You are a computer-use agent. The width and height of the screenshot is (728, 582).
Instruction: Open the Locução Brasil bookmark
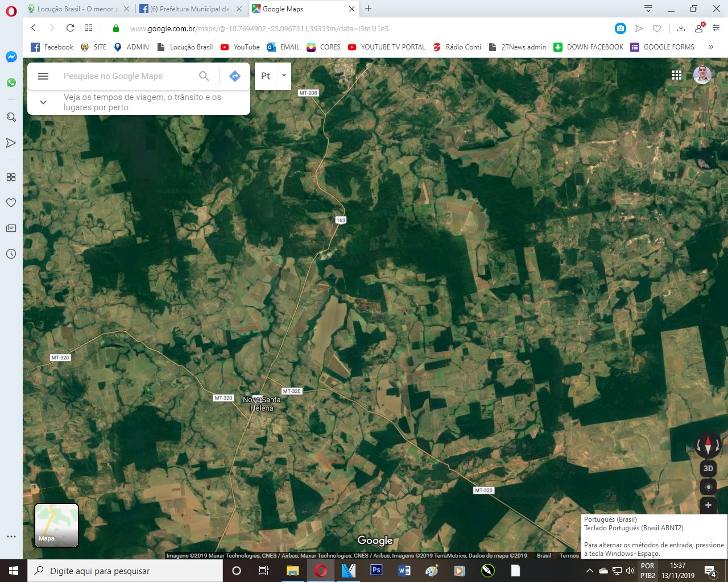point(185,47)
